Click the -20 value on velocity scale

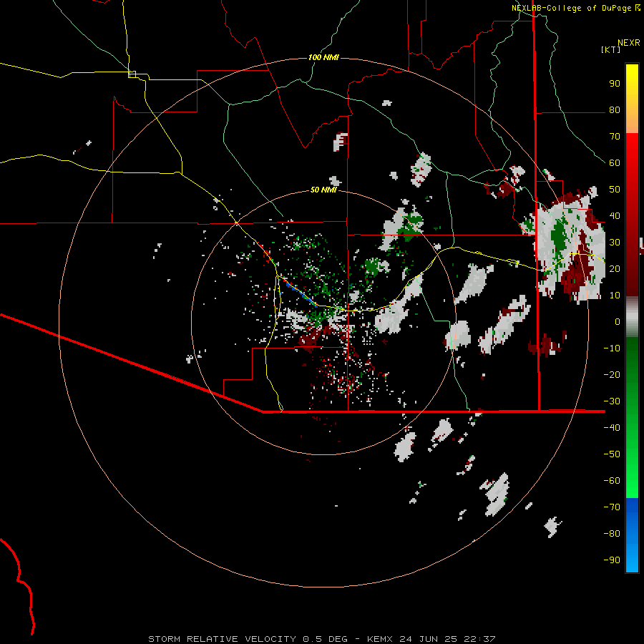612,374
